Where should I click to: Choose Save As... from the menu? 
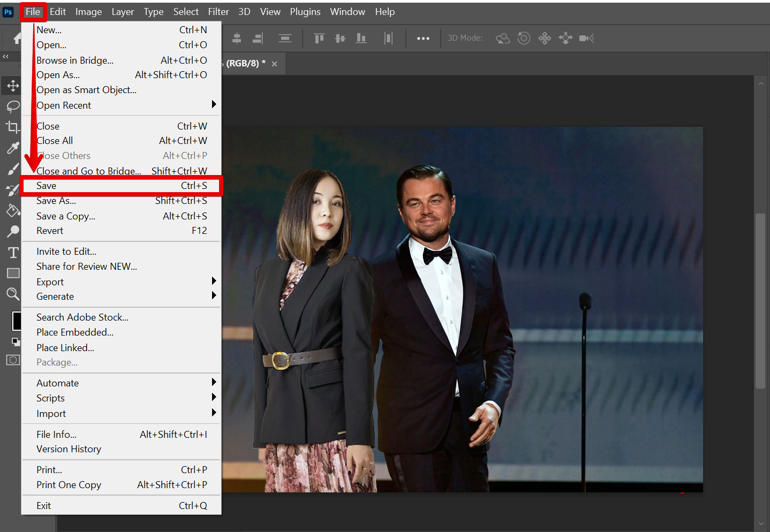56,201
